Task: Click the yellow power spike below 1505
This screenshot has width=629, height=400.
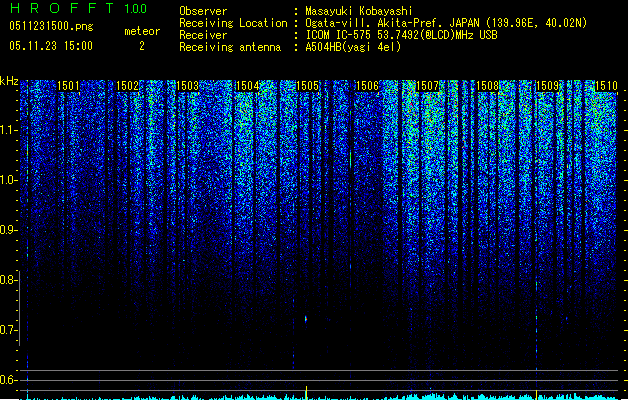Action: coord(306,393)
